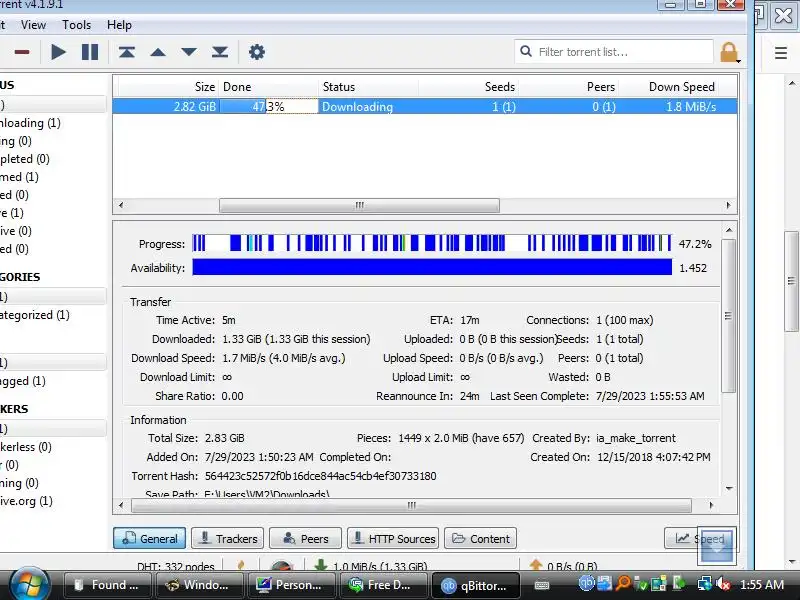This screenshot has height=600, width=800.
Task: Move torrent up in queue
Action: [x=158, y=52]
